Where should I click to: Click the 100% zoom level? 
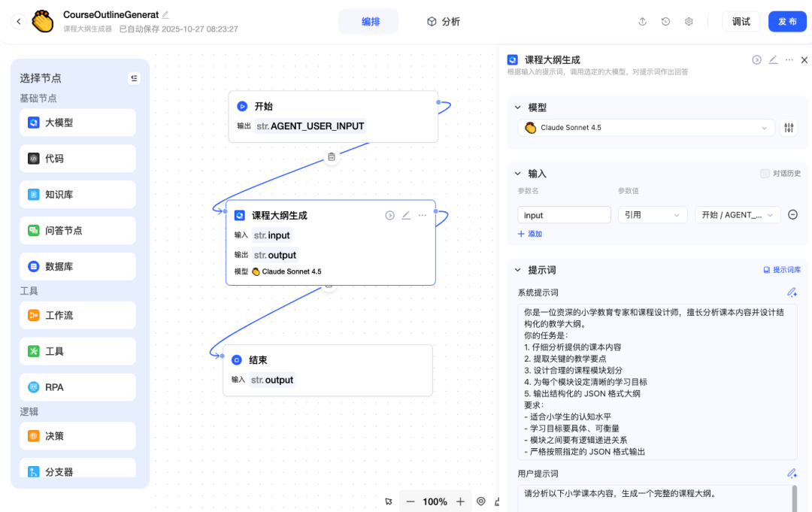pyautogui.click(x=435, y=501)
